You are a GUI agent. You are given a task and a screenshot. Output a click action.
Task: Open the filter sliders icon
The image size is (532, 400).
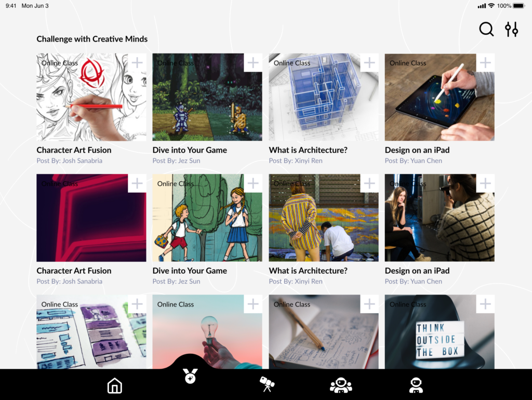[x=512, y=30]
